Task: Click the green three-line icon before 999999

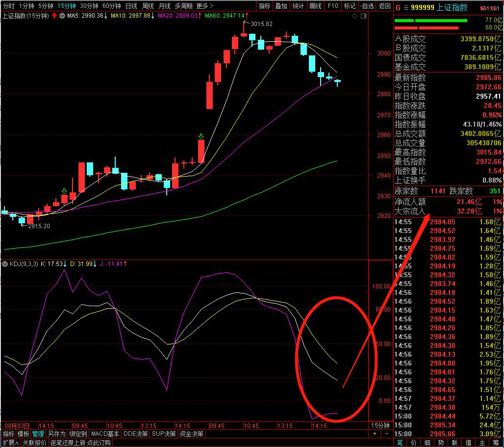Action: tap(405, 8)
